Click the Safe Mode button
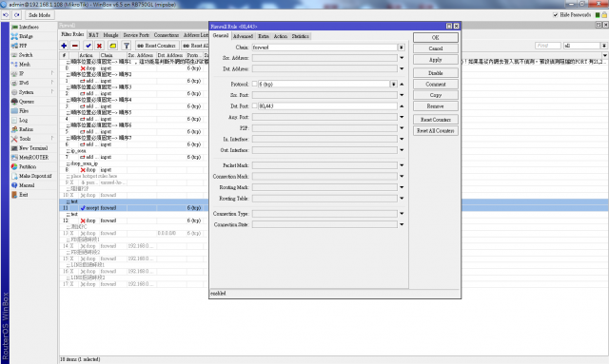609x364 pixels. (x=39, y=15)
